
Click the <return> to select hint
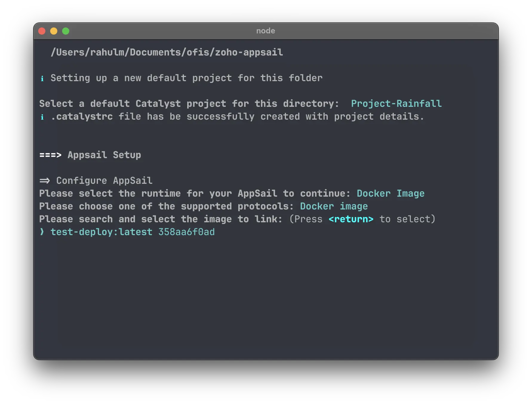[351, 219]
